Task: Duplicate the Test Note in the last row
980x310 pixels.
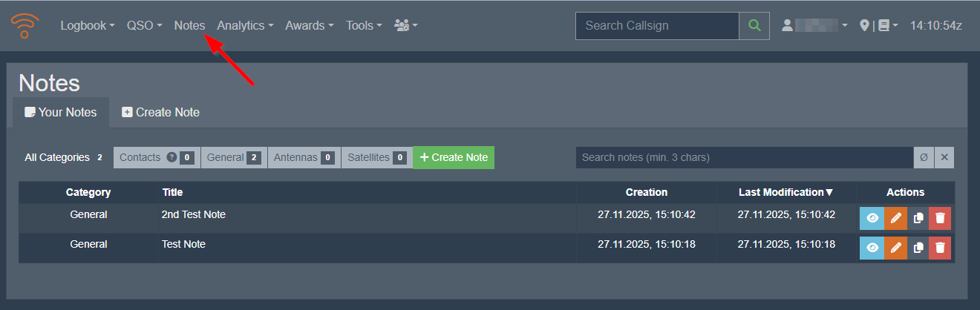Action: pos(918,248)
